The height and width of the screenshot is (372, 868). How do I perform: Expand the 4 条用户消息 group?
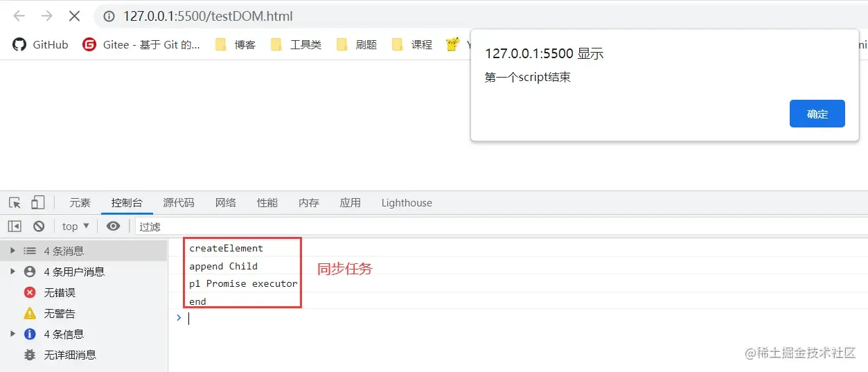click(12, 272)
